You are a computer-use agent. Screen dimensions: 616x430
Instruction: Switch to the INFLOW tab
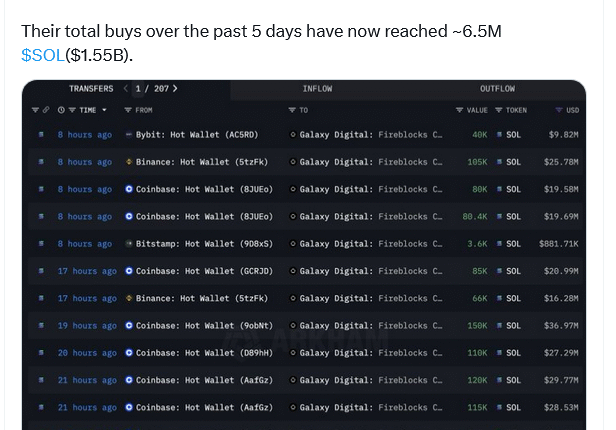pos(318,89)
